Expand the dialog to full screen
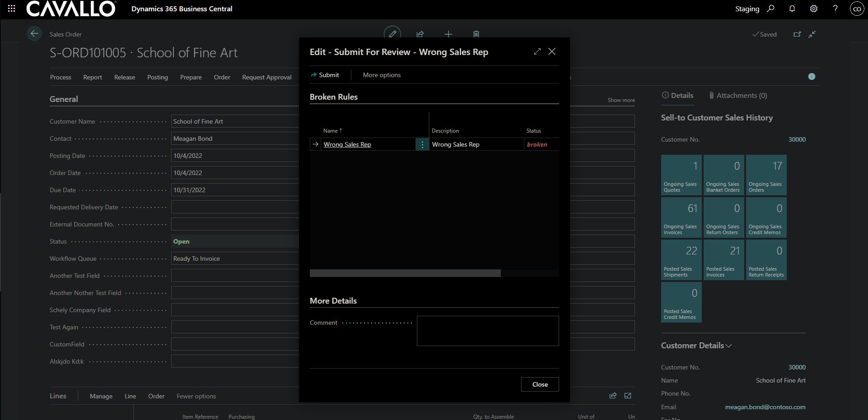Viewport: 868px width, 420px height. click(537, 51)
